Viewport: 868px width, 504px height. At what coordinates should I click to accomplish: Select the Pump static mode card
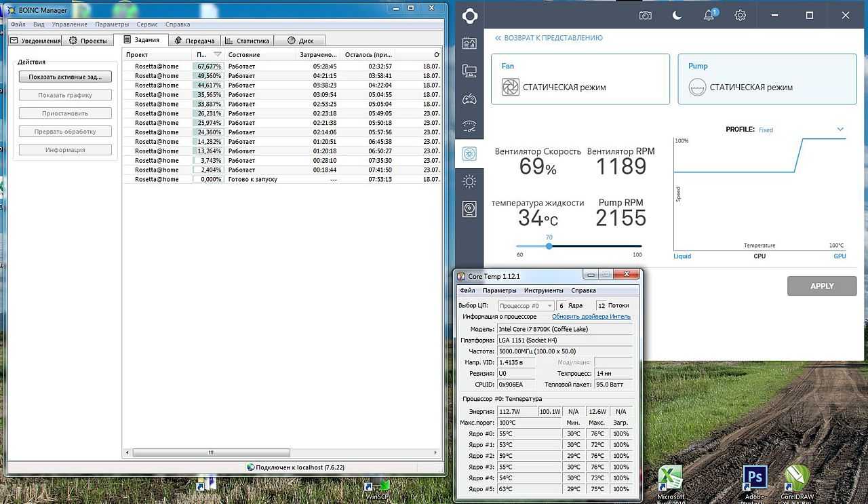click(x=767, y=79)
